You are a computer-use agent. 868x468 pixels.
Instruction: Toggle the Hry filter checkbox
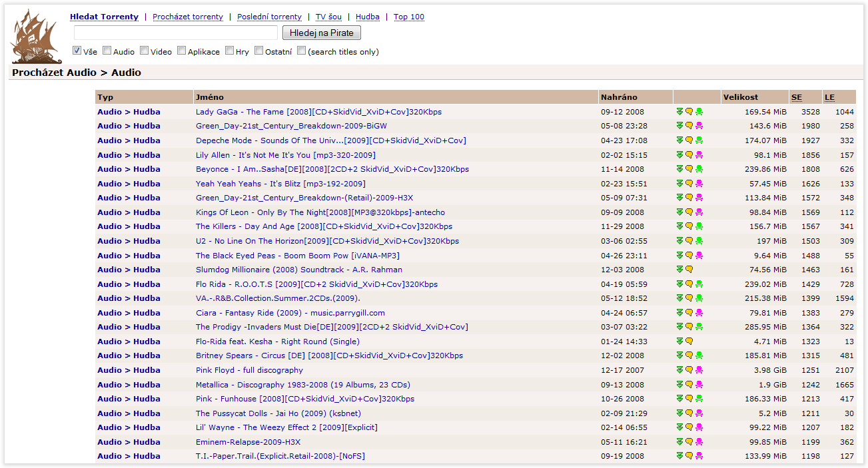click(229, 51)
